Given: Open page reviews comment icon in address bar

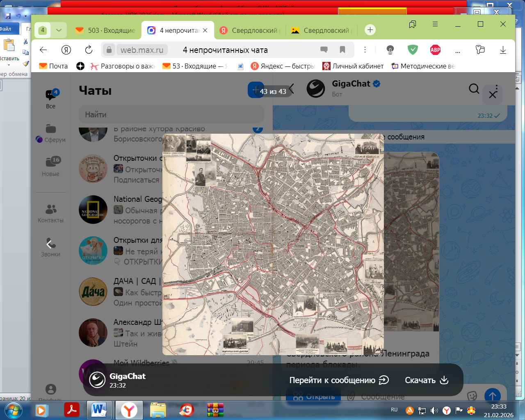Looking at the screenshot, I should (x=324, y=50).
